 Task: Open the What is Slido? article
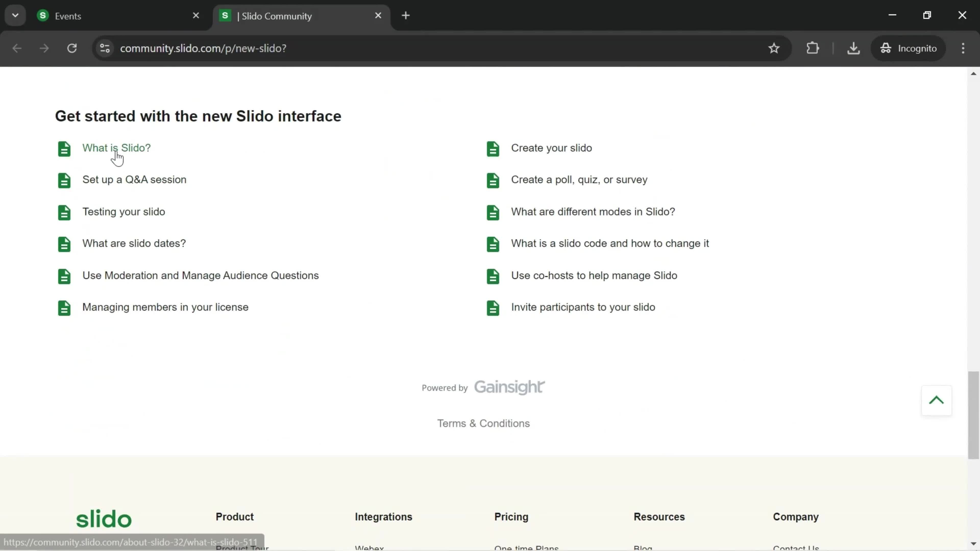(x=116, y=148)
